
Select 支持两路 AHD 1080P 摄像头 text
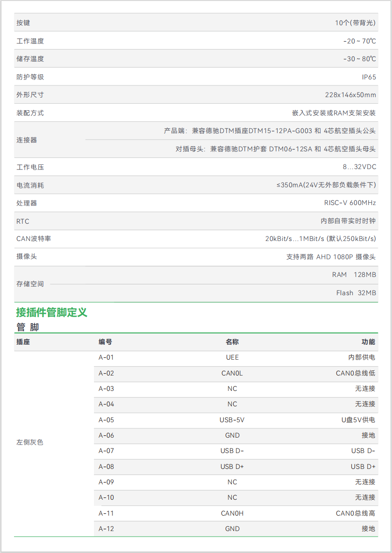pos(331,257)
